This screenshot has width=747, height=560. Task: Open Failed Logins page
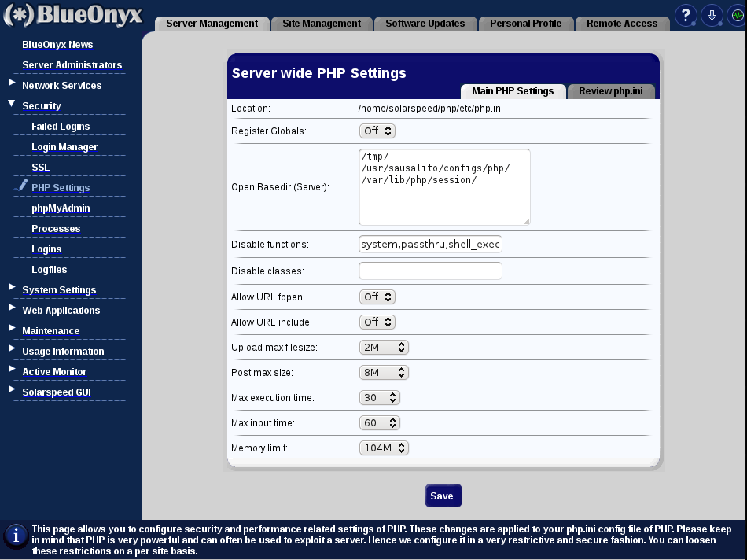pos(61,127)
